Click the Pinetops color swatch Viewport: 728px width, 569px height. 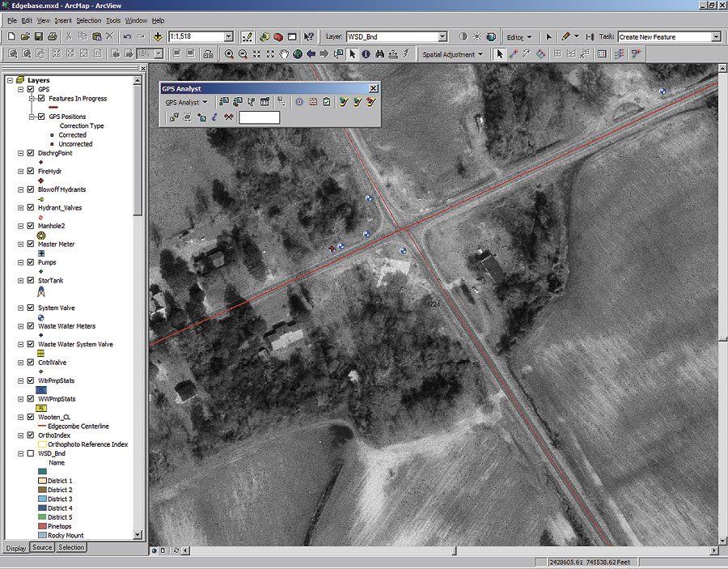point(42,526)
